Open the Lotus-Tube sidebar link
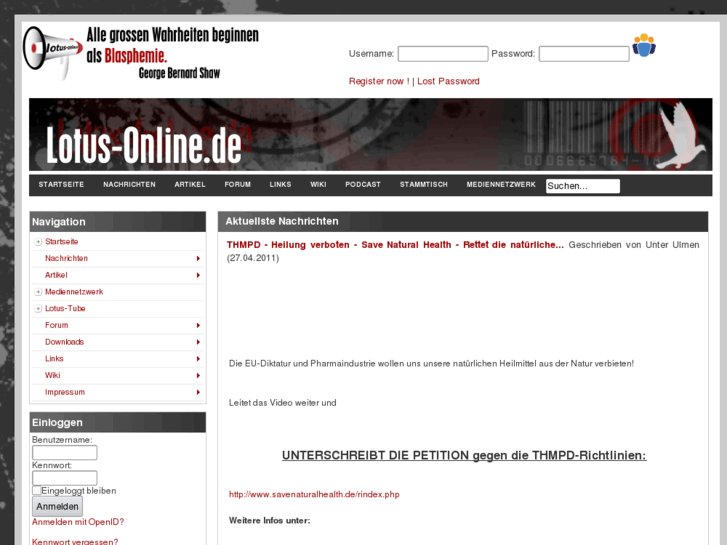The height and width of the screenshot is (545, 727). click(65, 308)
